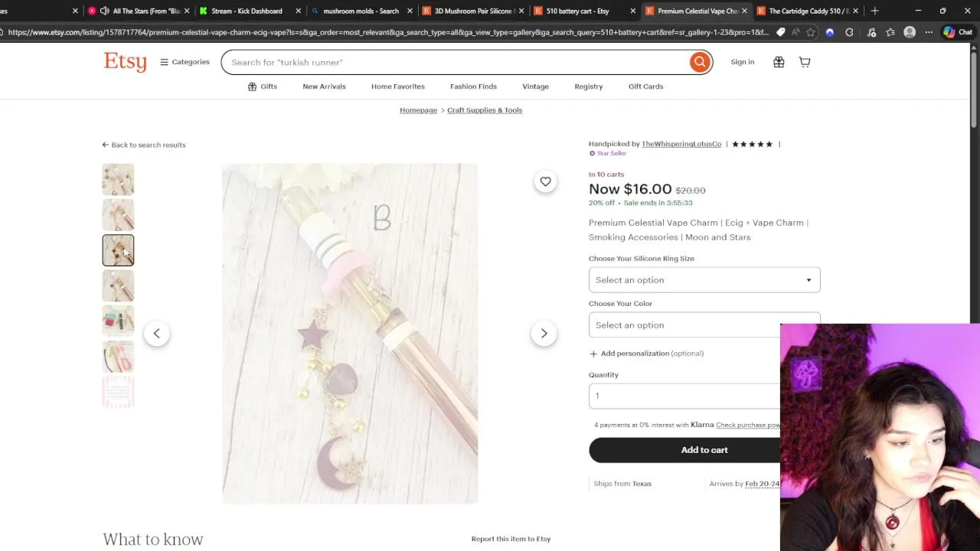Open the Silicone Ring Size dropdown
This screenshot has width=980, height=551.
click(704, 280)
